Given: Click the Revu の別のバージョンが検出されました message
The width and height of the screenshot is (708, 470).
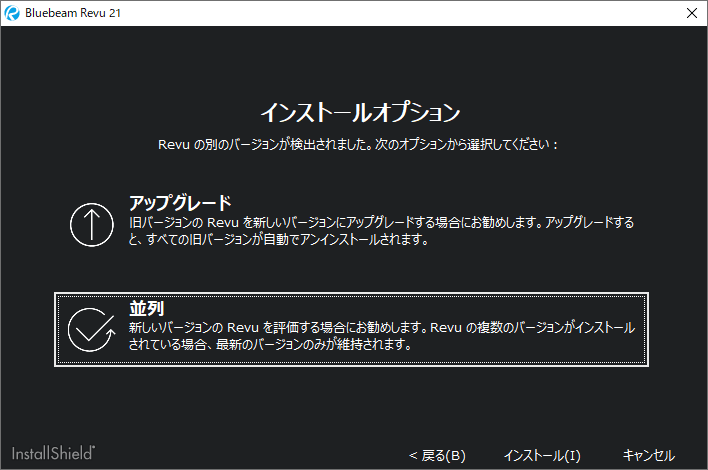Looking at the screenshot, I should point(358,144).
